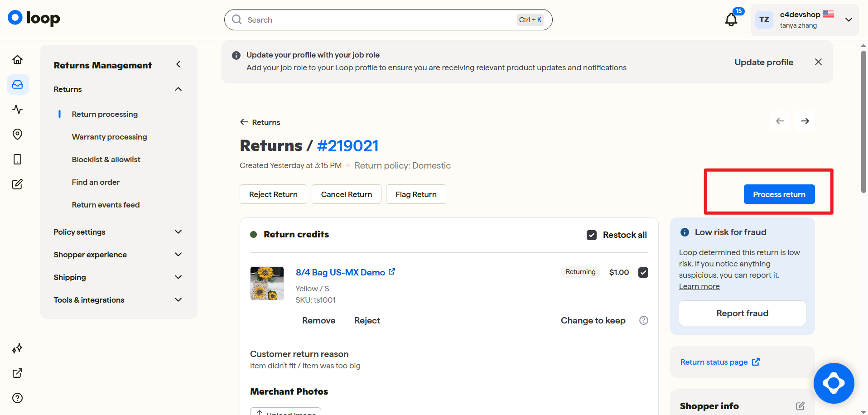Go to next return with right arrow
The height and width of the screenshot is (415, 868).
tap(805, 121)
